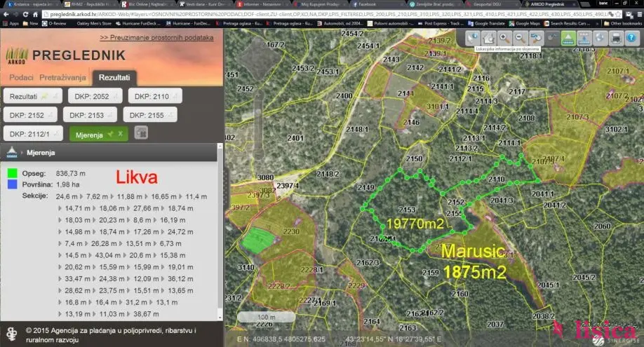This screenshot has height=347, width=644.
Task: Click the location info by layers tool
Action: tap(474, 38)
